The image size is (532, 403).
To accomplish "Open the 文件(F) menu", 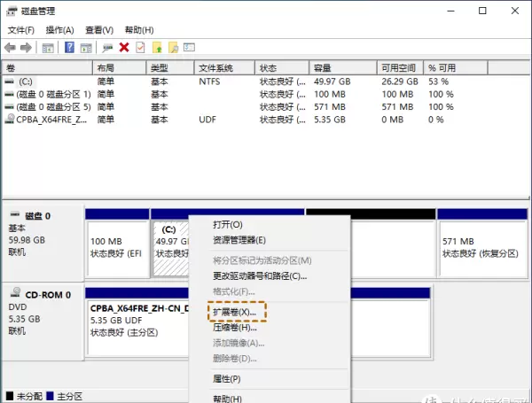I will pyautogui.click(x=21, y=30).
